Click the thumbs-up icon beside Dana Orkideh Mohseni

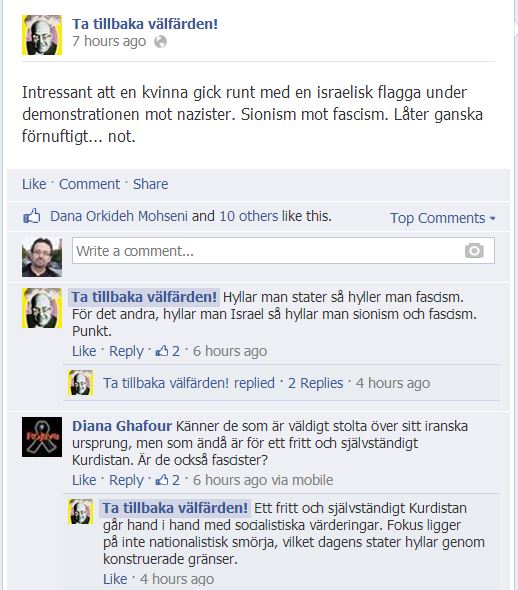click(x=32, y=216)
